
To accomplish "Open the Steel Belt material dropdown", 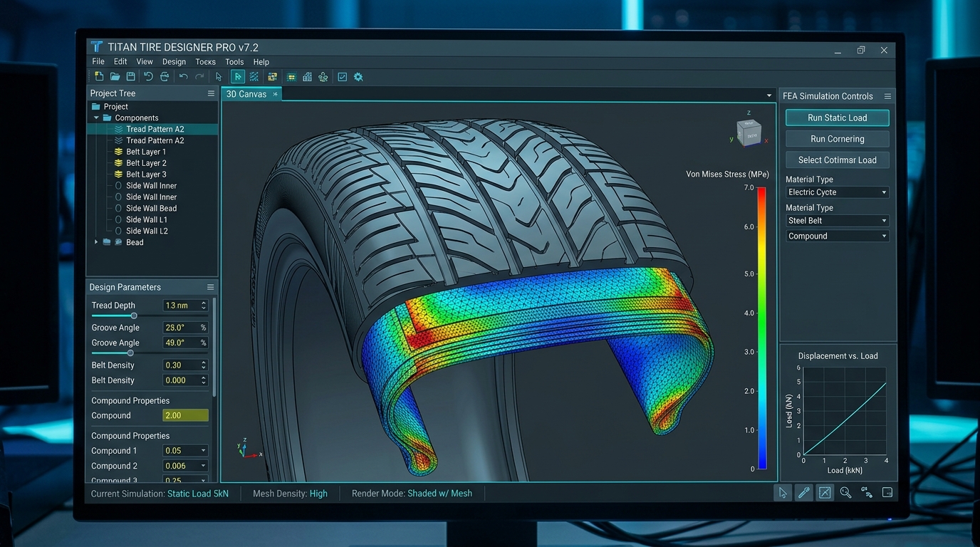I will coord(838,221).
